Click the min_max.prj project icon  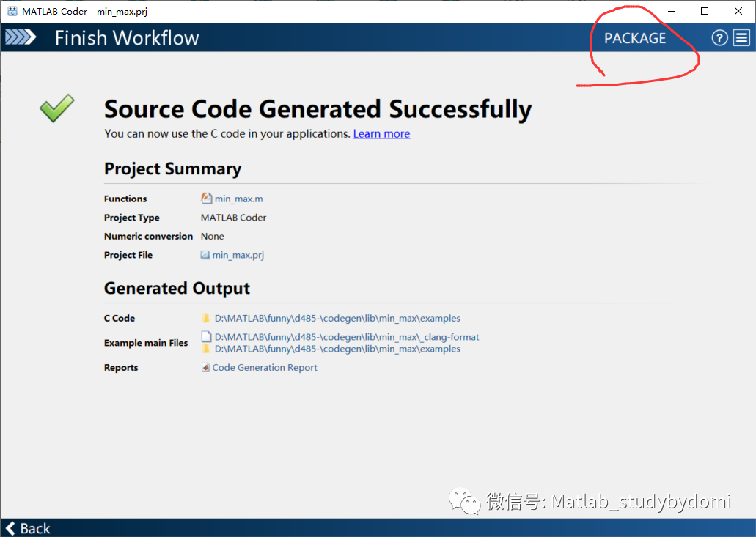click(205, 255)
